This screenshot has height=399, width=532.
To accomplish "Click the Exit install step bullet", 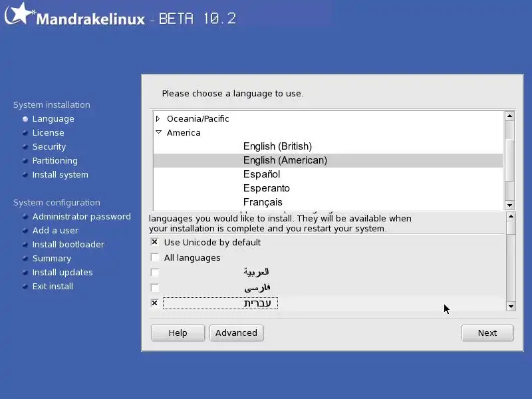I will pos(25,287).
